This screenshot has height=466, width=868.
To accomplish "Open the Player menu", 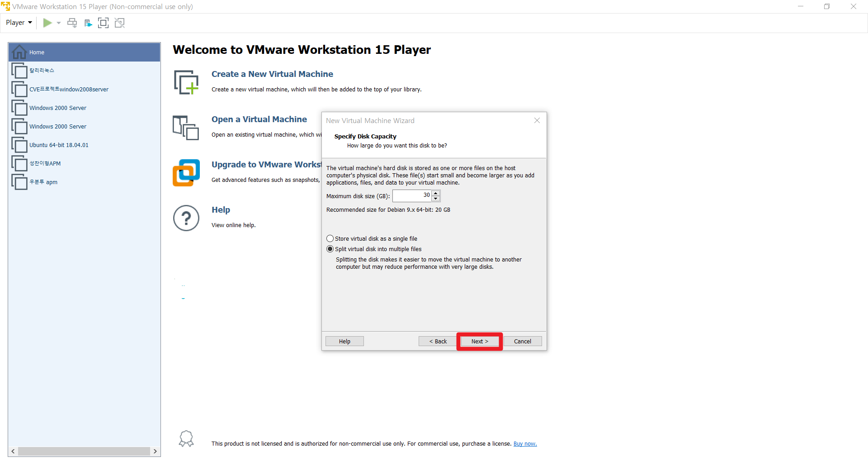I will click(19, 23).
